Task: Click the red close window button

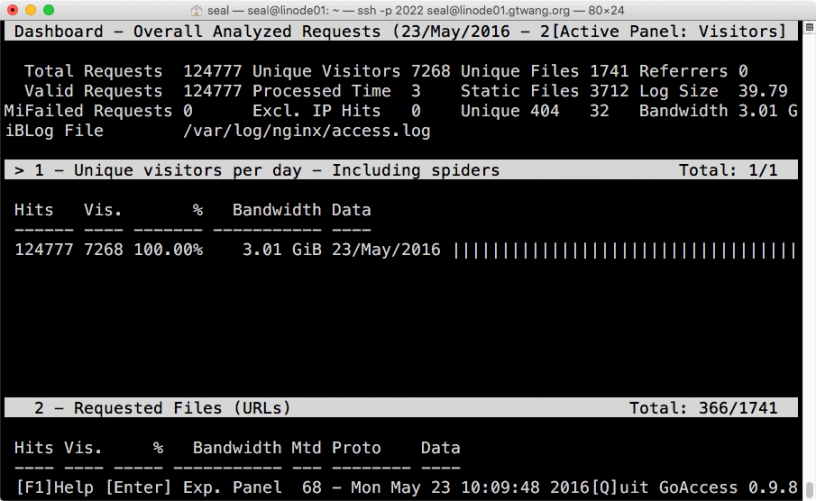Action: [13, 9]
